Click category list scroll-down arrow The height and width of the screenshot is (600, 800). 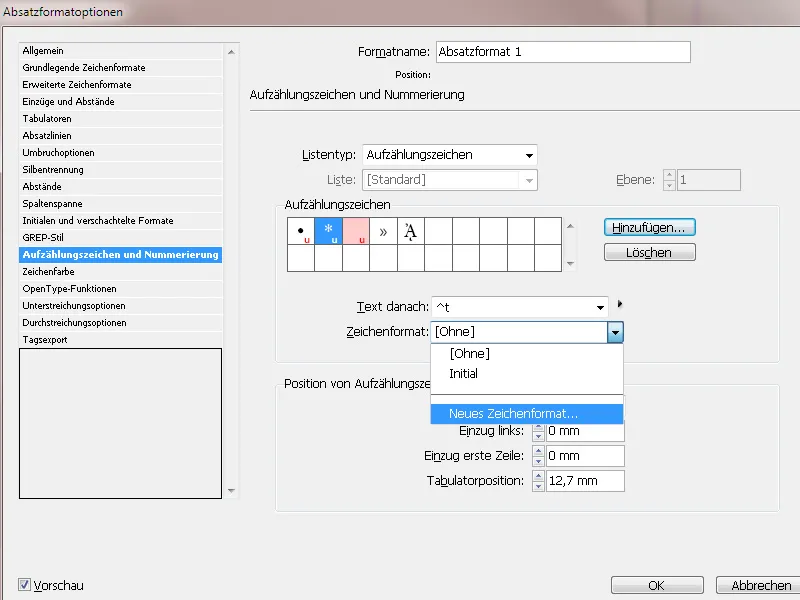(231, 491)
